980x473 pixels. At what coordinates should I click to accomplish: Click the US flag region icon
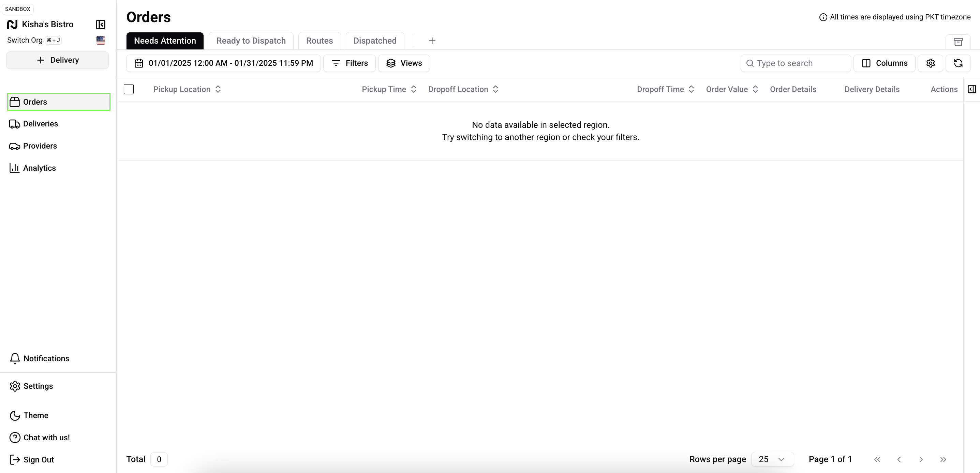(101, 40)
